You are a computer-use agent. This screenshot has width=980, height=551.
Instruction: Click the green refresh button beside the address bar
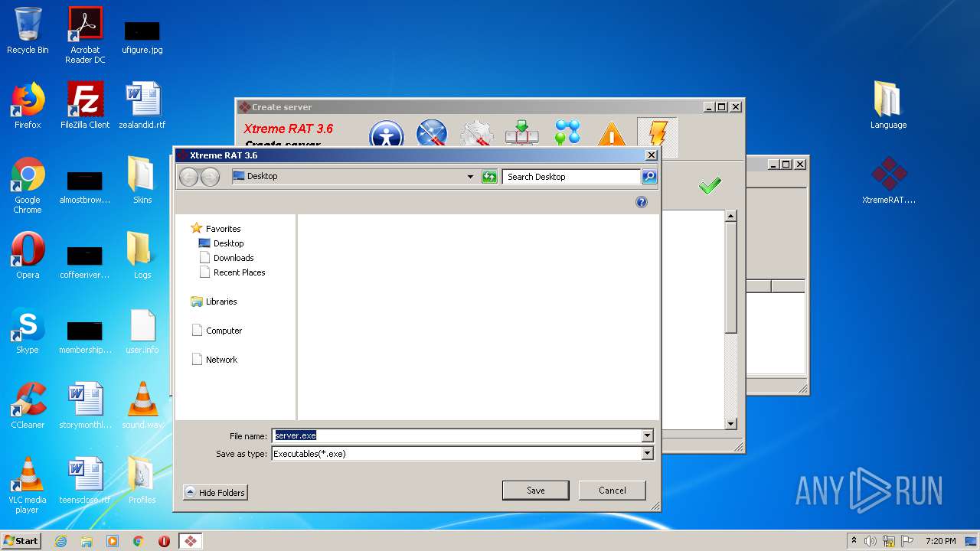[x=489, y=177]
